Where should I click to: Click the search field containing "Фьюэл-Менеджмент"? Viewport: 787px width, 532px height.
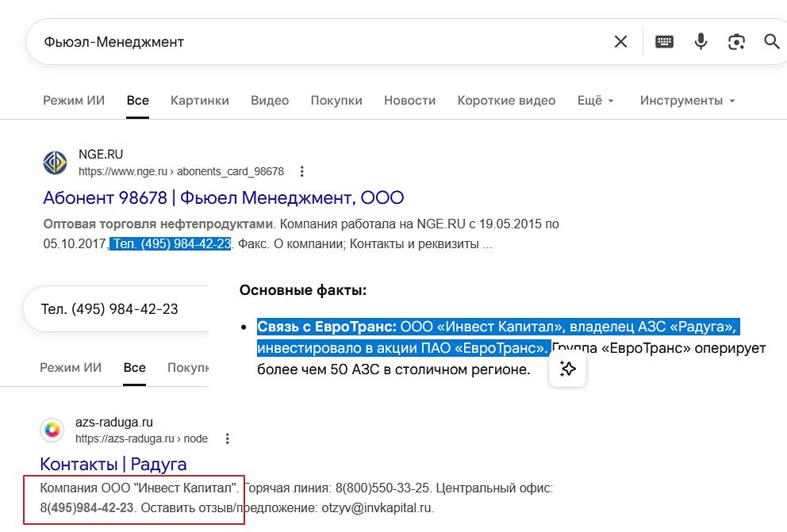click(x=317, y=42)
